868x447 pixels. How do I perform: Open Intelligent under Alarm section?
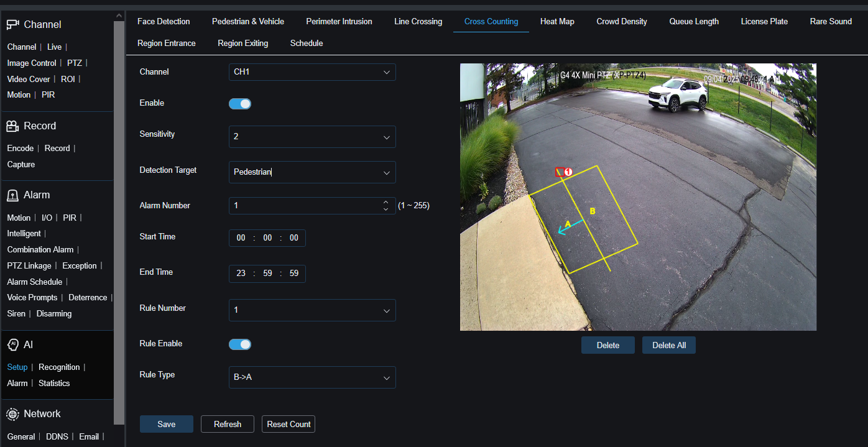click(24, 234)
